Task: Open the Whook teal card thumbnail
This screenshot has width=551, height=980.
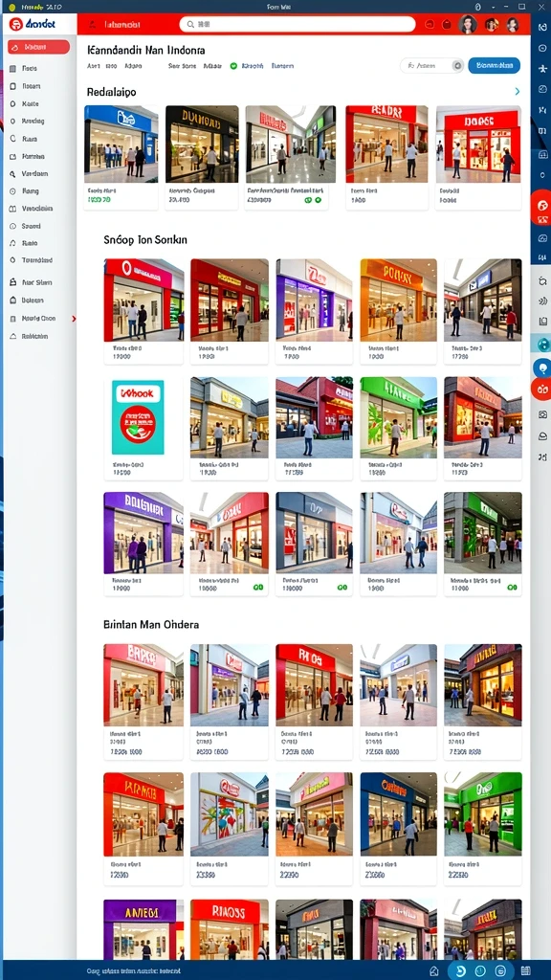Action: pos(138,417)
